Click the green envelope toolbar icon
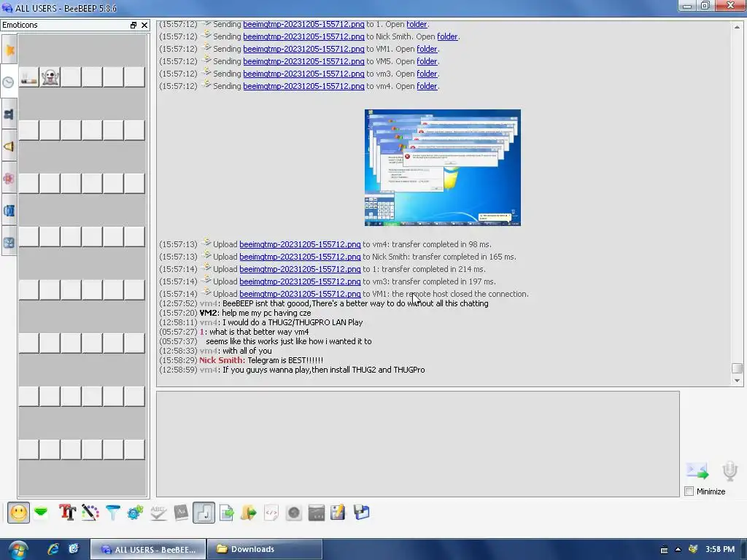747x560 pixels. (41, 513)
